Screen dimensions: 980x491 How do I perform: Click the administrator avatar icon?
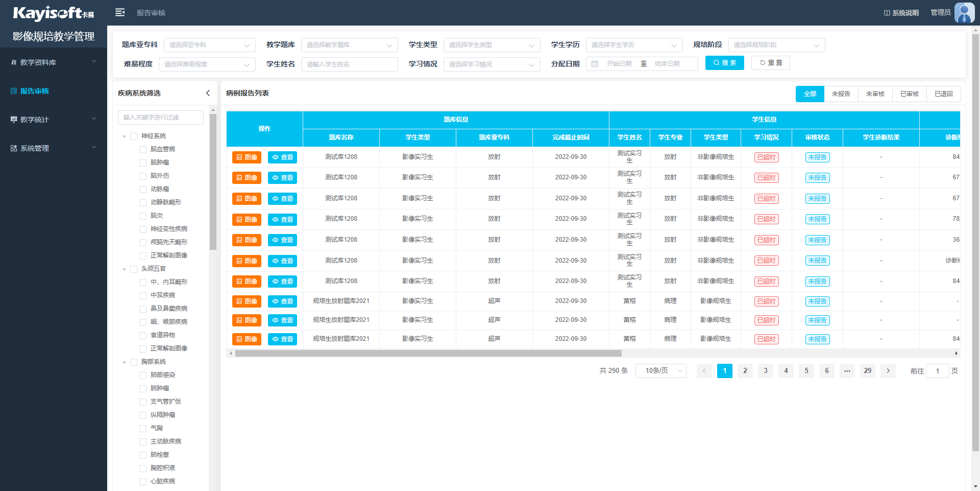964,13
